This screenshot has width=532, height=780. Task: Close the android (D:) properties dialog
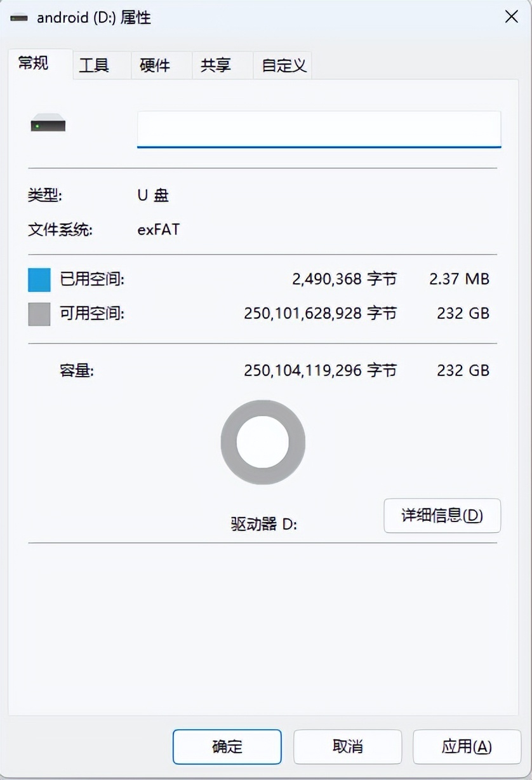[511, 17]
